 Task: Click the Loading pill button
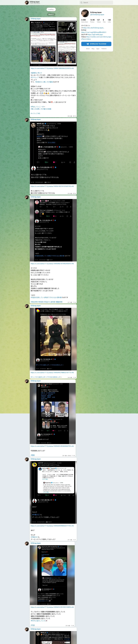[x=51, y=10]
